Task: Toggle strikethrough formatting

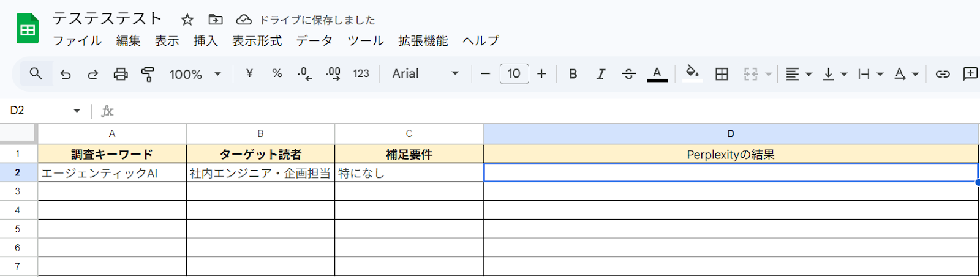Action: (x=628, y=73)
